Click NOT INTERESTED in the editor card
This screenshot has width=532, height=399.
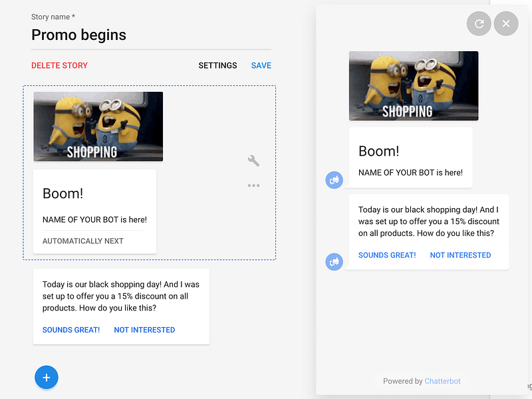[144, 330]
